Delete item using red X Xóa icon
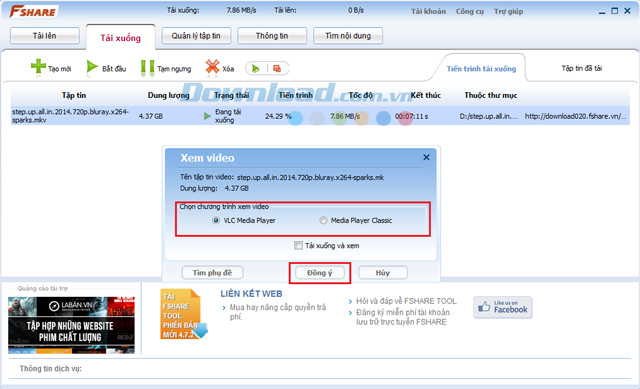Viewport: 640px width, 389px height. tap(212, 67)
